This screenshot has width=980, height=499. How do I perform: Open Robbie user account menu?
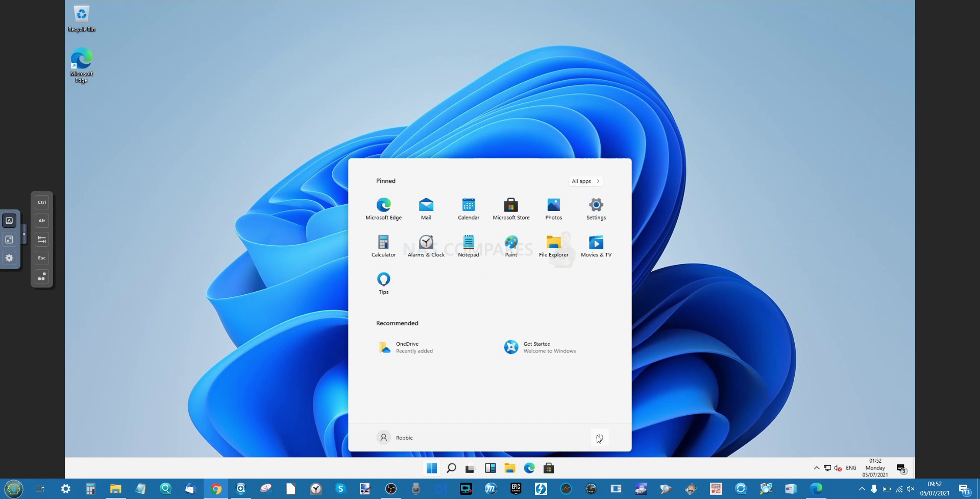tap(395, 438)
